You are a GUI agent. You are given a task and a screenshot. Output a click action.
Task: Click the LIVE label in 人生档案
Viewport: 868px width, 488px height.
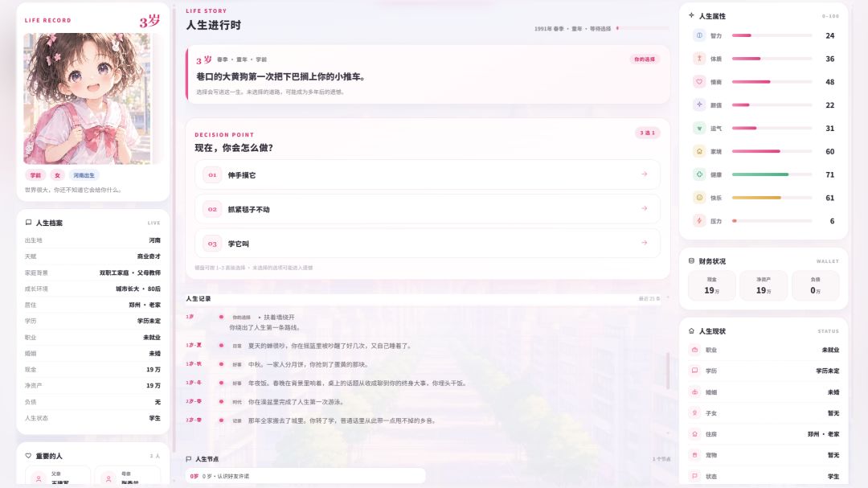(x=154, y=223)
